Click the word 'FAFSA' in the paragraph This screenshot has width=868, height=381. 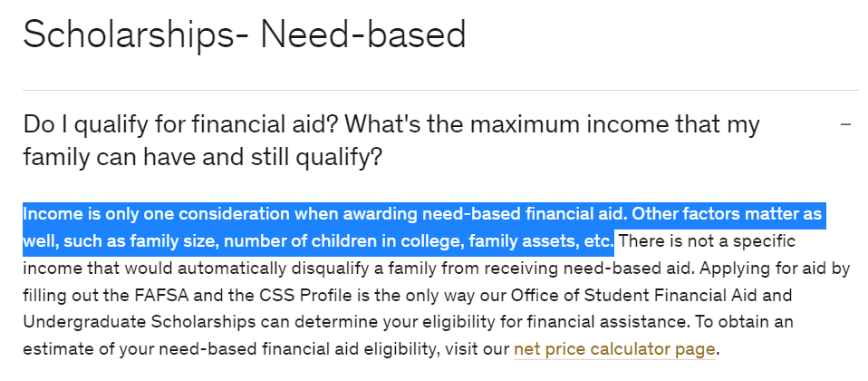pos(163,295)
